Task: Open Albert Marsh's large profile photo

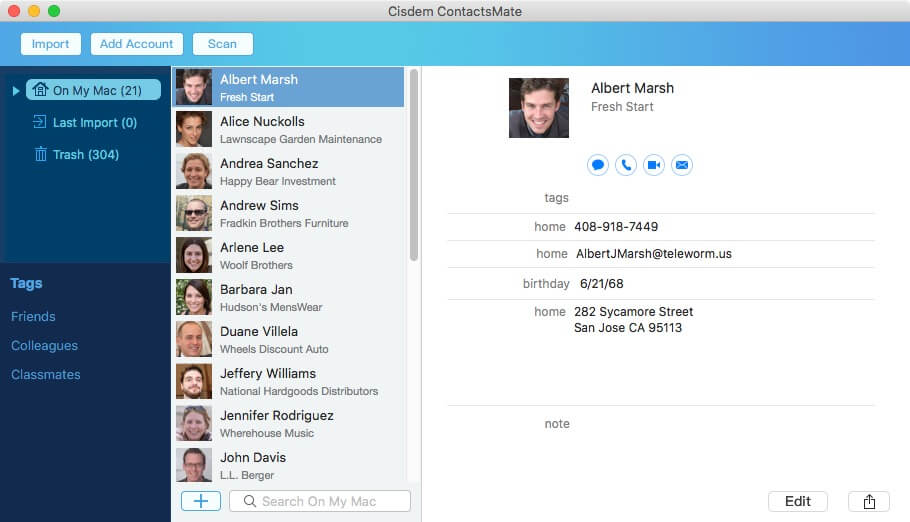Action: pos(539,108)
